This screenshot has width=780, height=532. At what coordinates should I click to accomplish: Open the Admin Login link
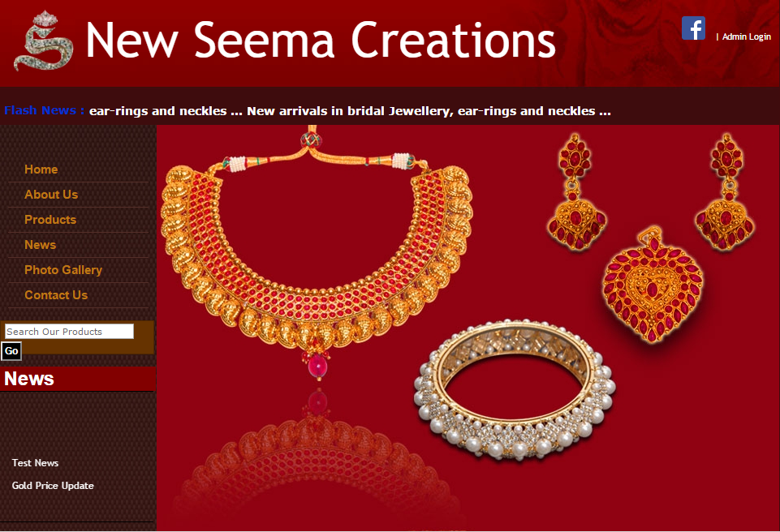(746, 36)
